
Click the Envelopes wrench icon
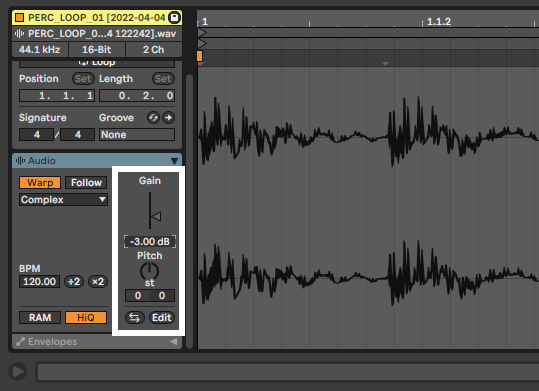(20, 341)
